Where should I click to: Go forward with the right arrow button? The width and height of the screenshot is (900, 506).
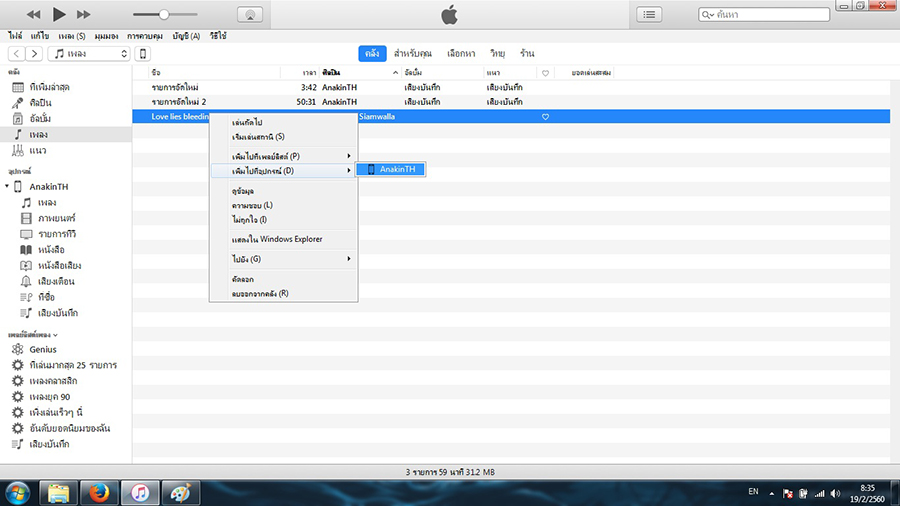(34, 53)
